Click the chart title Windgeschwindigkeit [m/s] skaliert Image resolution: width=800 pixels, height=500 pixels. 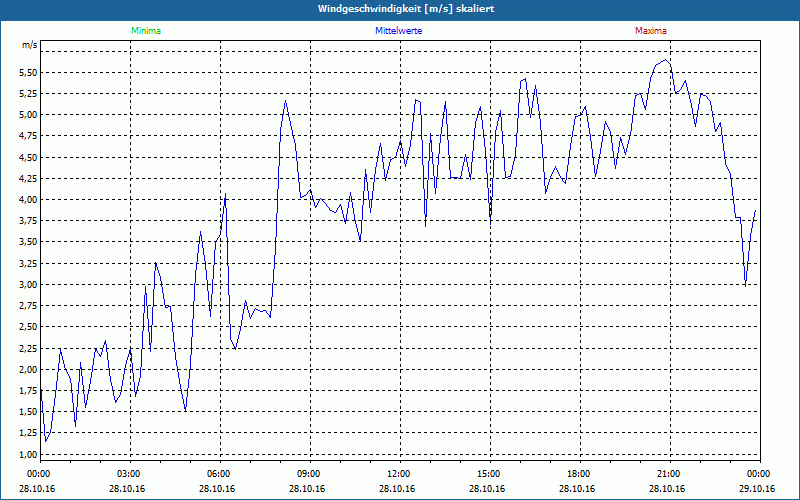coord(406,9)
